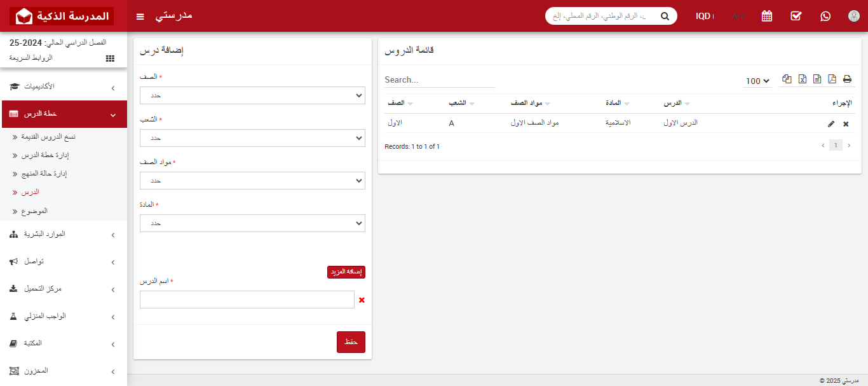The height and width of the screenshot is (386, 868).
Task: Click the حفظ save button
Action: point(351,341)
